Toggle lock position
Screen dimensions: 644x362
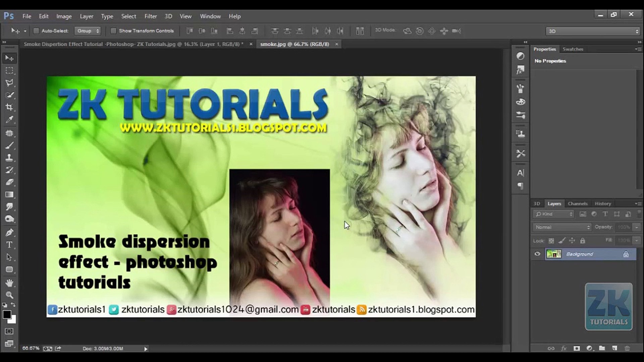(572, 241)
